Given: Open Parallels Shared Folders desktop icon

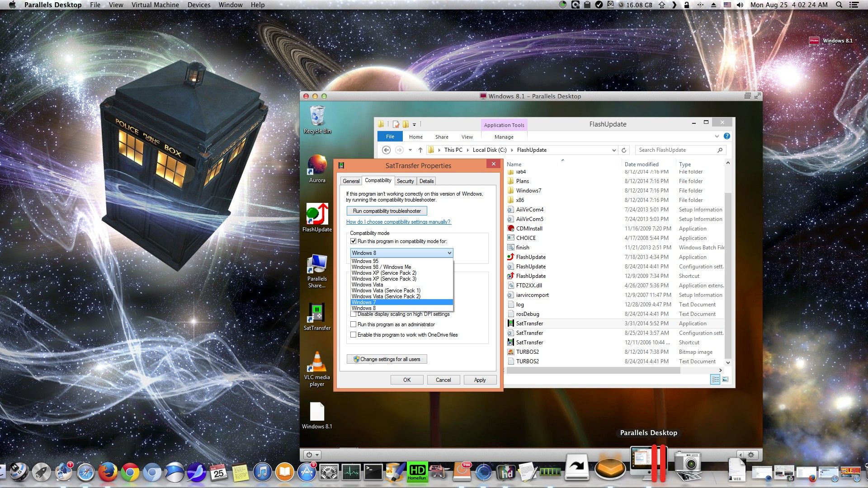Looking at the screenshot, I should [x=317, y=271].
